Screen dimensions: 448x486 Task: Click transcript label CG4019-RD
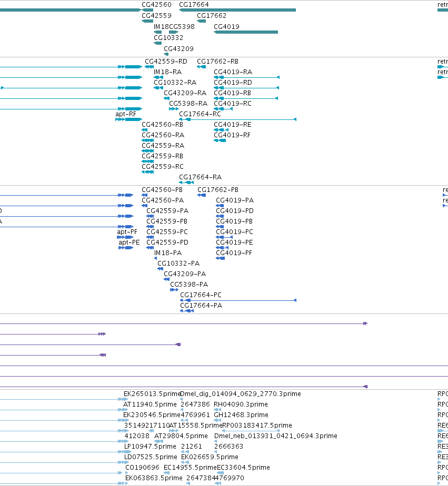[233, 83]
